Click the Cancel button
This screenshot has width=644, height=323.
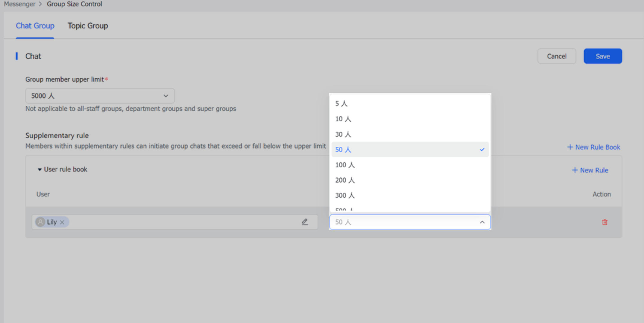point(556,56)
